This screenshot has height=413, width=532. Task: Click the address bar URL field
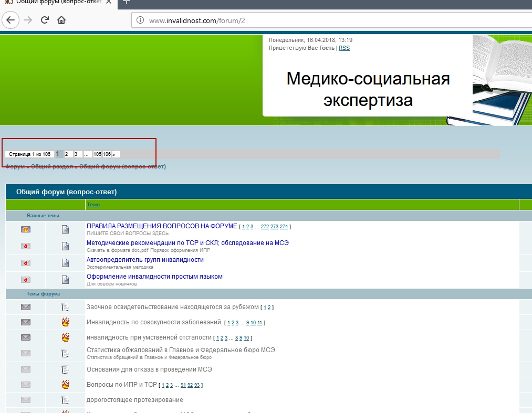click(315, 20)
